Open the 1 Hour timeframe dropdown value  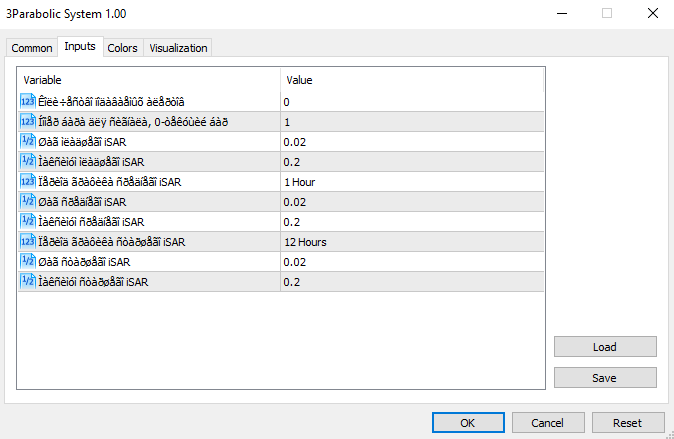pyautogui.click(x=411, y=181)
